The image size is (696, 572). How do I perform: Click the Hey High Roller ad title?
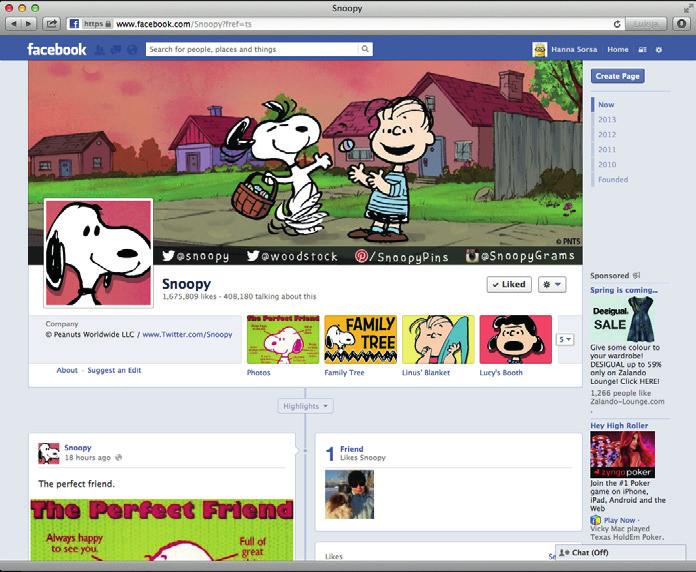(x=619, y=426)
